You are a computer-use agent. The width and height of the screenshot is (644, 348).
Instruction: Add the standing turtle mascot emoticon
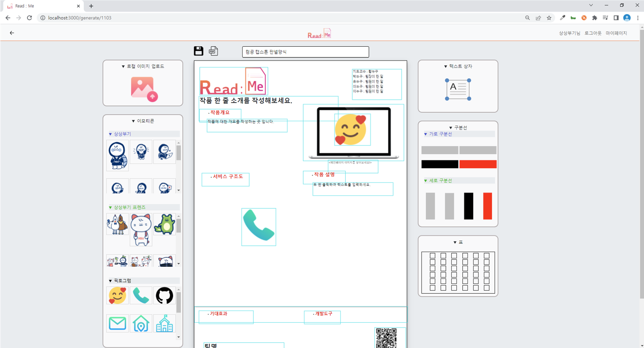(x=117, y=155)
